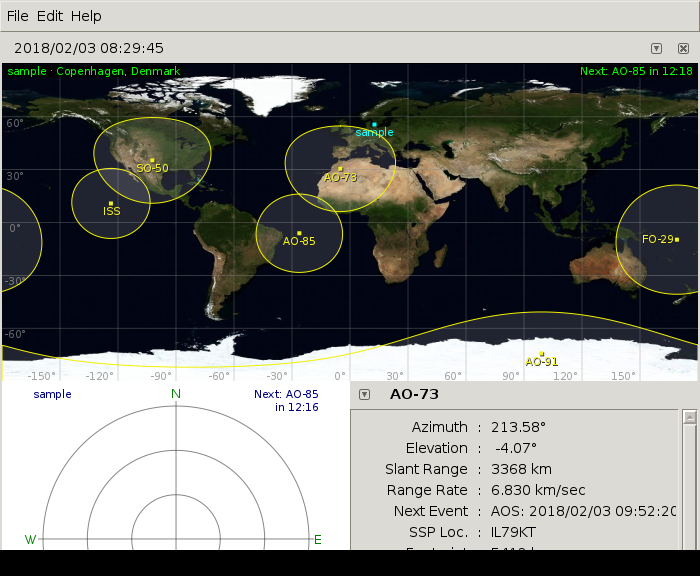Select the SO-50 satellite marker on map
Viewport: 700px width, 576px height.
click(152, 160)
